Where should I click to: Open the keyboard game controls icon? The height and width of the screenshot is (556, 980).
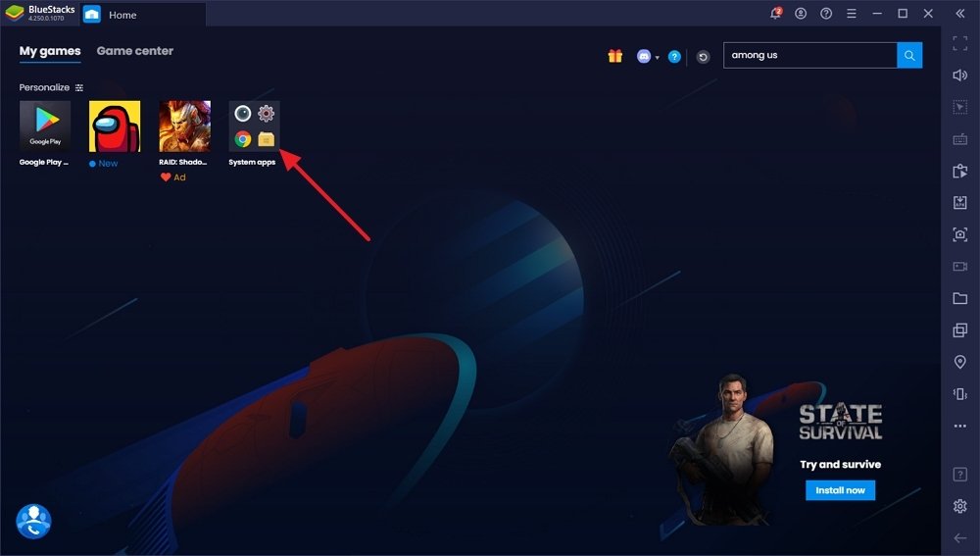click(x=960, y=139)
